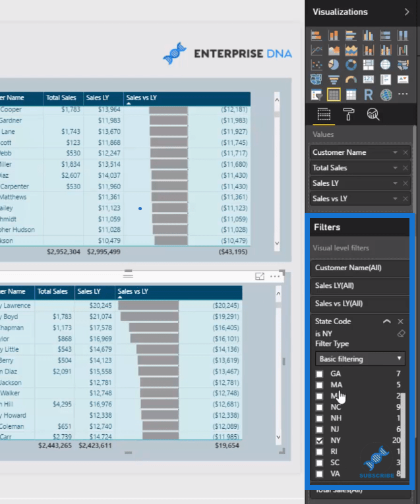Select the Pie chart visual
Image resolution: width=420 pixels, height=504 pixels.
(x=334, y=65)
